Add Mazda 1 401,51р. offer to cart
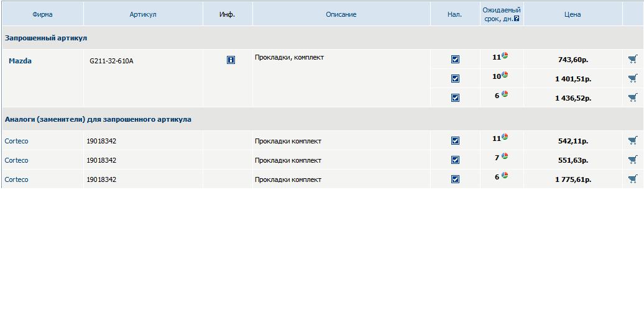644x326 pixels. click(x=633, y=79)
